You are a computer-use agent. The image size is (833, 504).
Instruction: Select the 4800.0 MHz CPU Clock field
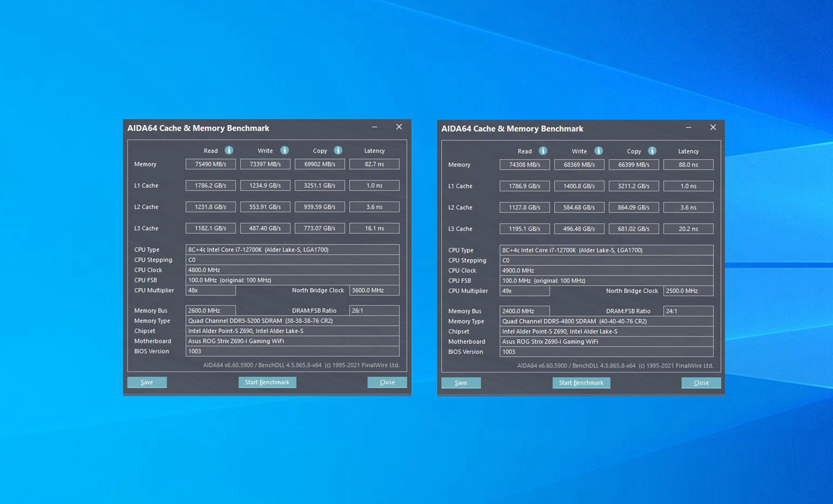(x=293, y=270)
